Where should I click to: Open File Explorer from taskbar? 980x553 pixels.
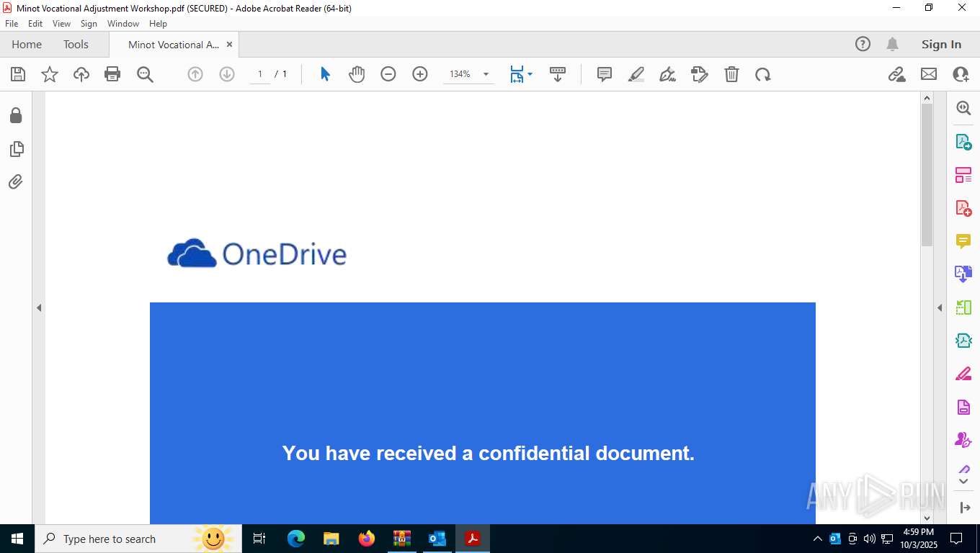(x=331, y=539)
